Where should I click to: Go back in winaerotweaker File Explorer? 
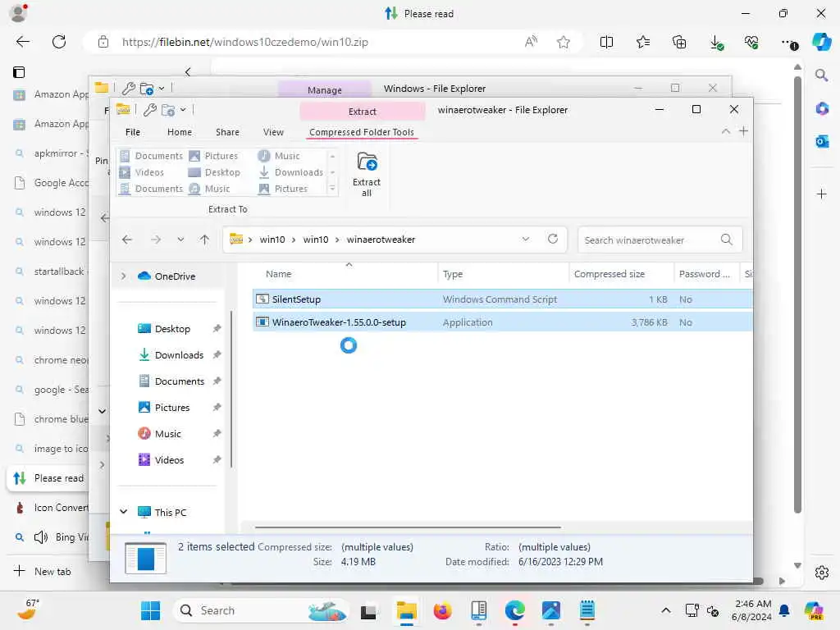pos(127,240)
